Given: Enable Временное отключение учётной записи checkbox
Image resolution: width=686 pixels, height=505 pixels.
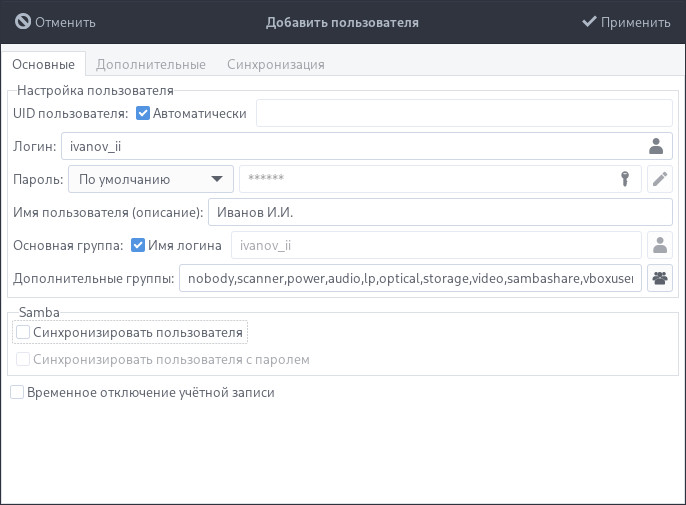Looking at the screenshot, I should coord(17,392).
